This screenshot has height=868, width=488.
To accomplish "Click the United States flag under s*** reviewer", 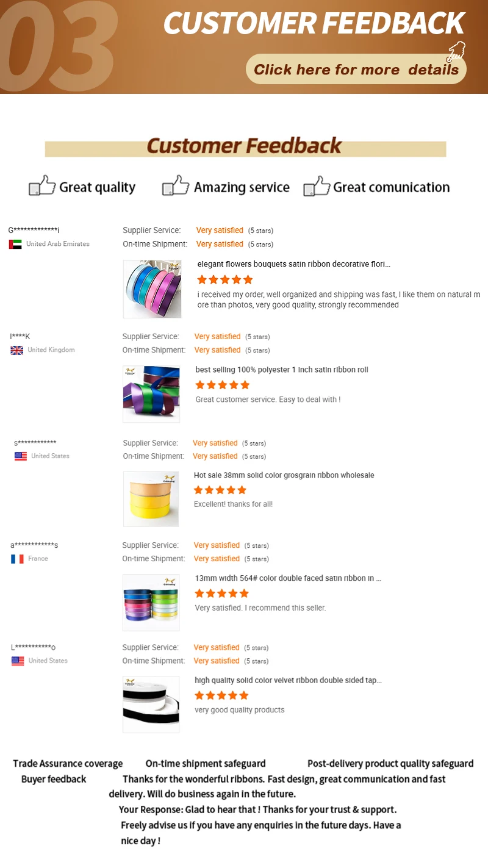I will click(x=21, y=456).
